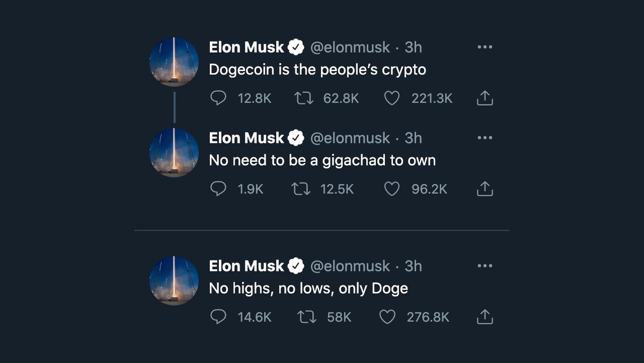Open more options on the gigachad tweet
644x363 pixels.
tap(485, 138)
